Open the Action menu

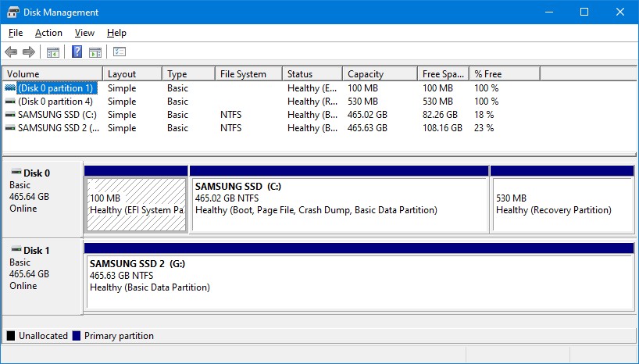pyautogui.click(x=48, y=33)
